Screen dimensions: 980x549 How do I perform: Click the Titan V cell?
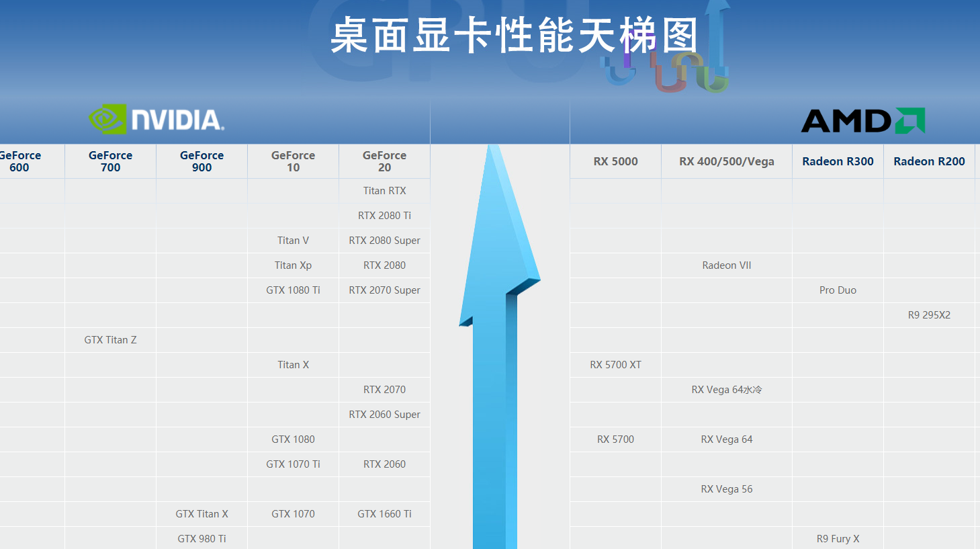[294, 241]
